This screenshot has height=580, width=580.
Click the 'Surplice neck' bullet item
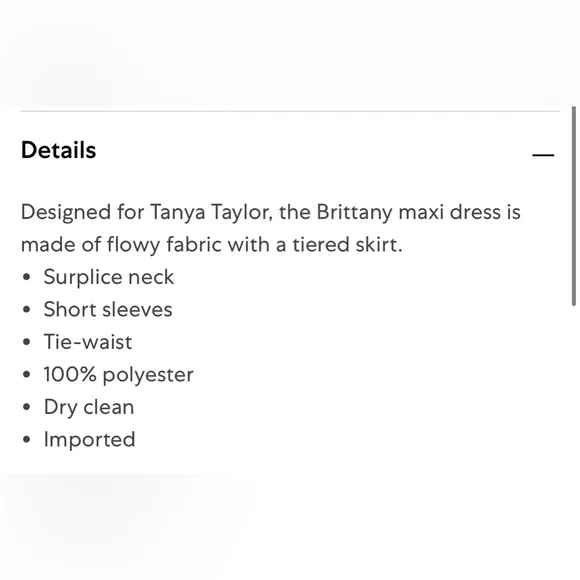point(108,277)
